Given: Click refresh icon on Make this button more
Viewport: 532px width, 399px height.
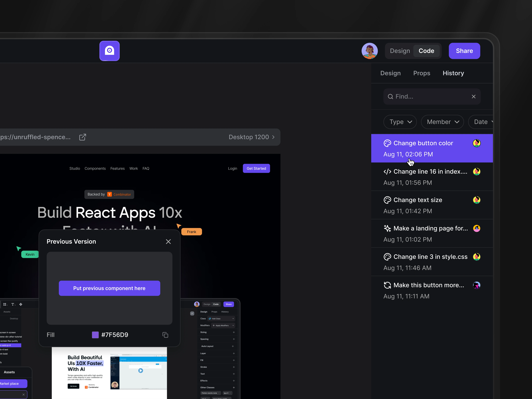Looking at the screenshot, I should [x=387, y=285].
